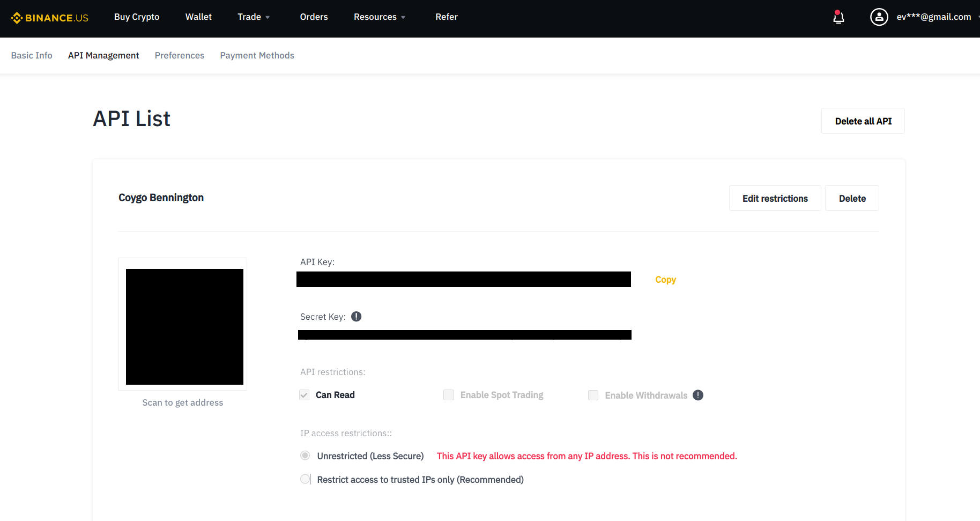The height and width of the screenshot is (521, 980).
Task: Copy the API key
Action: 666,280
